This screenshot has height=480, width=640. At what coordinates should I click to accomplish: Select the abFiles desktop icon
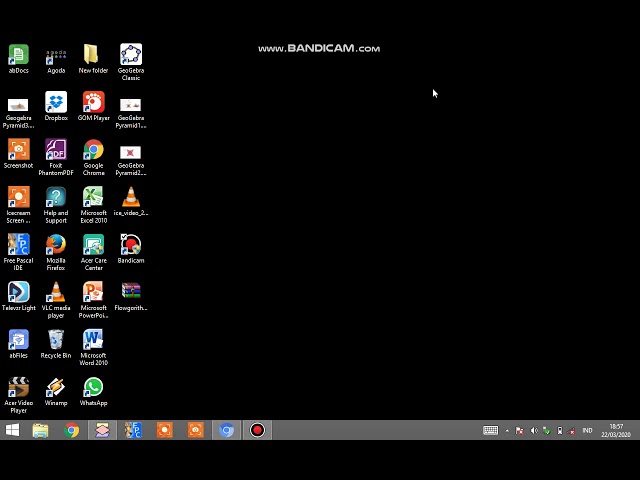pos(18,344)
